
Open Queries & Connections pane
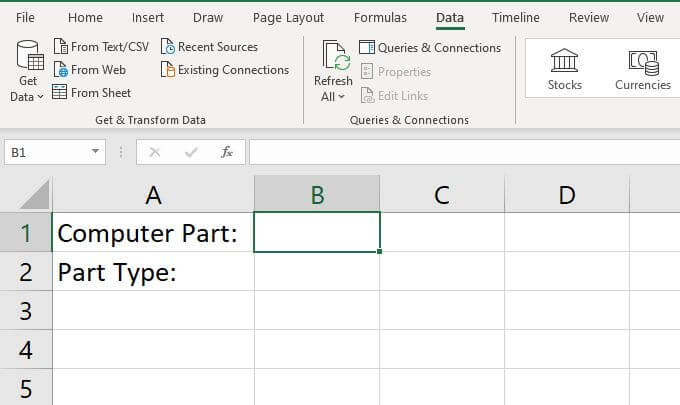430,48
